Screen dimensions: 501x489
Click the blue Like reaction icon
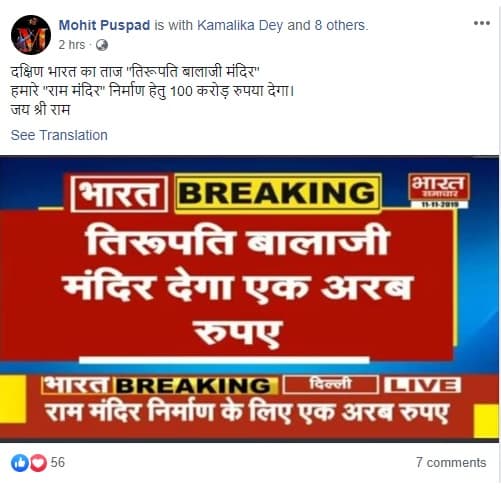pyautogui.click(x=20, y=463)
